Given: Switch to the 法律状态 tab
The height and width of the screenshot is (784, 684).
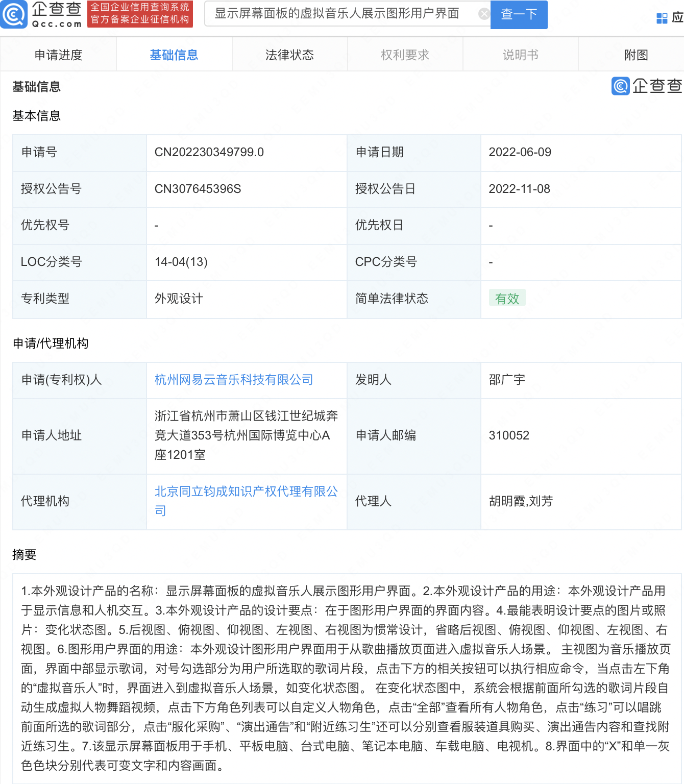Looking at the screenshot, I should [289, 55].
